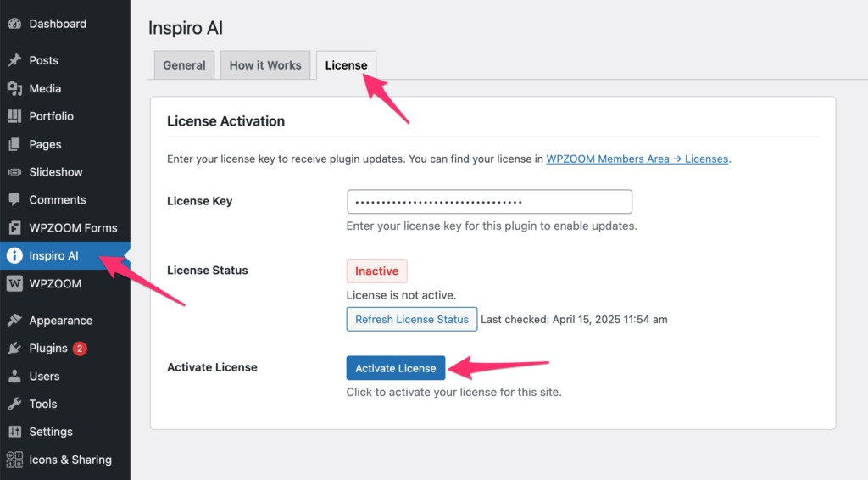Click the Media library icon
The height and width of the screenshot is (480, 868).
tap(14, 88)
